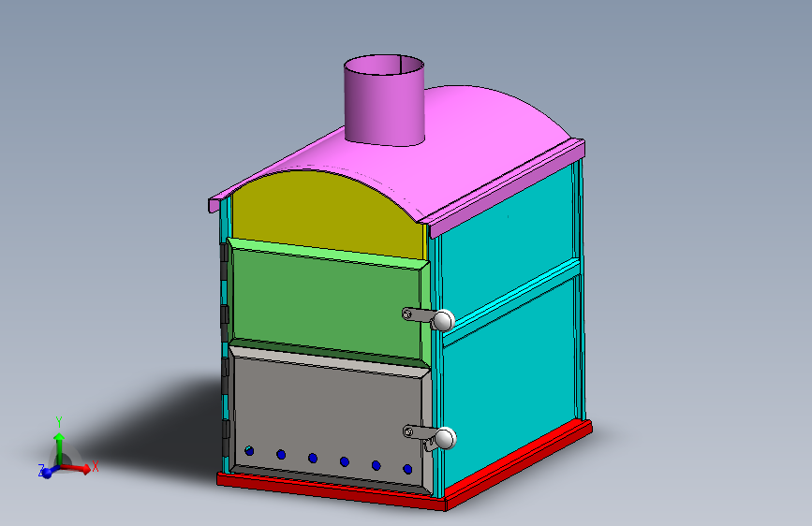812x526 pixels.
Task: Click the round knob on the green door
Action: coord(443,320)
